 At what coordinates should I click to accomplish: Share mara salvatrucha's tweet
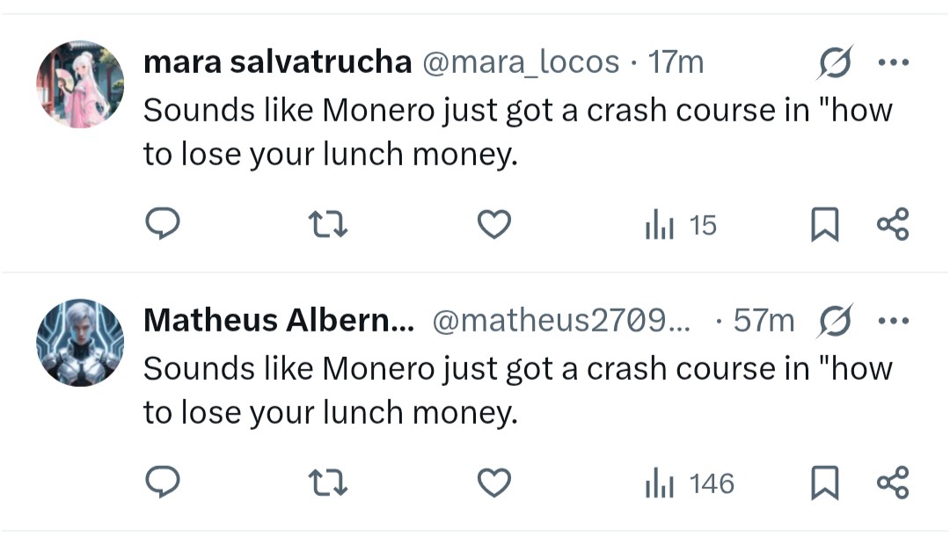click(x=893, y=226)
